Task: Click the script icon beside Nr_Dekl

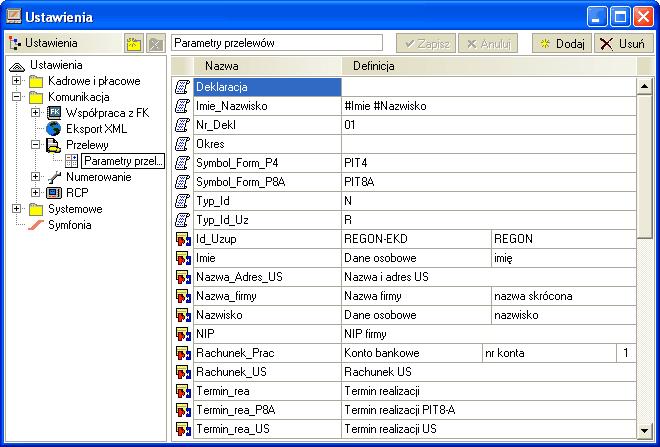Action: 182,125
